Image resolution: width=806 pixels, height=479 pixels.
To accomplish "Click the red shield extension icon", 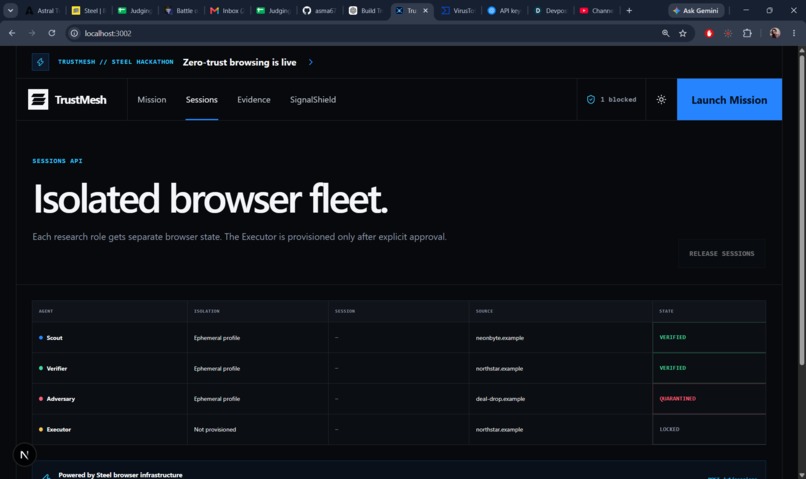I will click(x=709, y=33).
